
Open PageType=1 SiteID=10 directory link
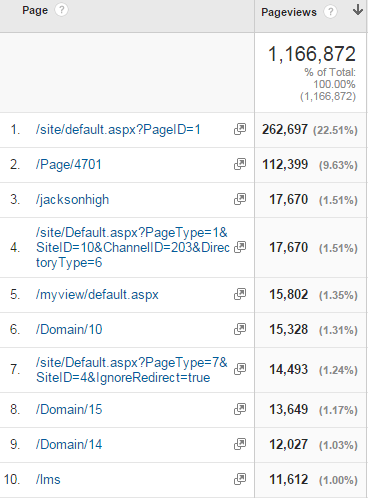(133, 247)
